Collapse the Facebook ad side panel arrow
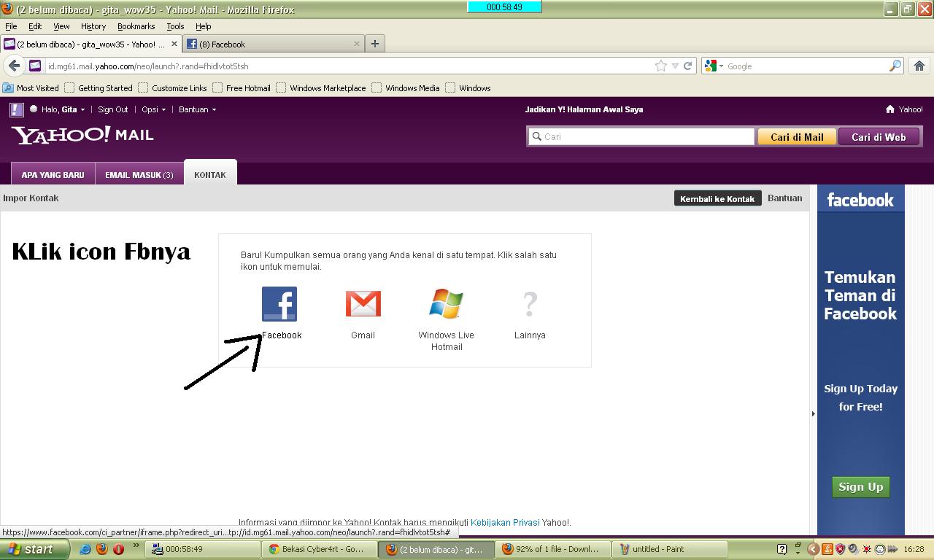The height and width of the screenshot is (560, 934). click(x=813, y=413)
